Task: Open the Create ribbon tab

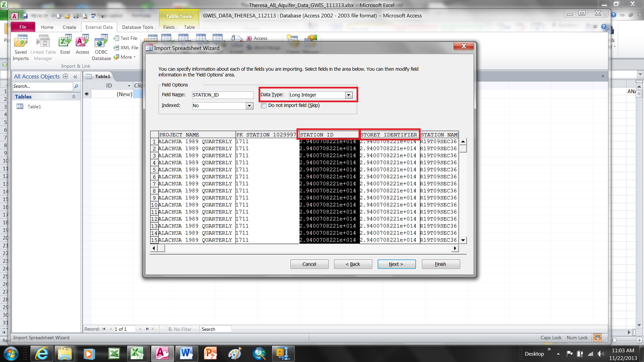Action: [x=69, y=27]
